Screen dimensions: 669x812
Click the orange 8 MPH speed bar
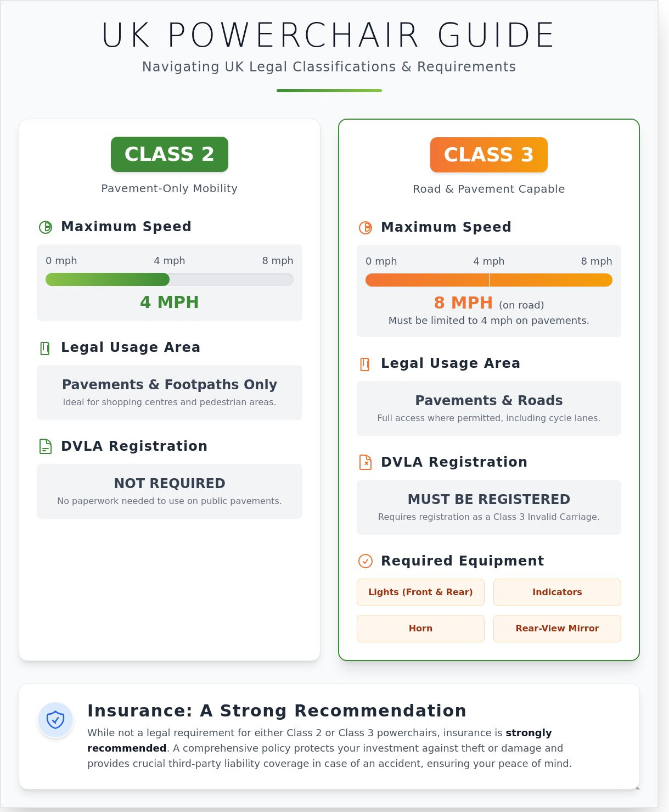coord(489,280)
